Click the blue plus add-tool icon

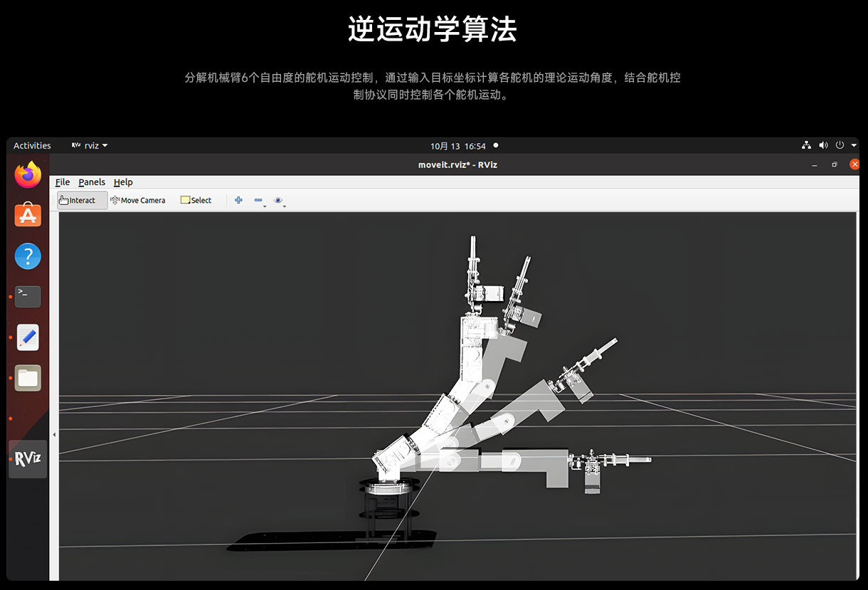click(238, 201)
